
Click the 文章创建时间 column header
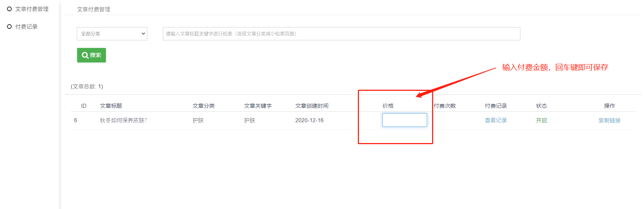click(312, 106)
